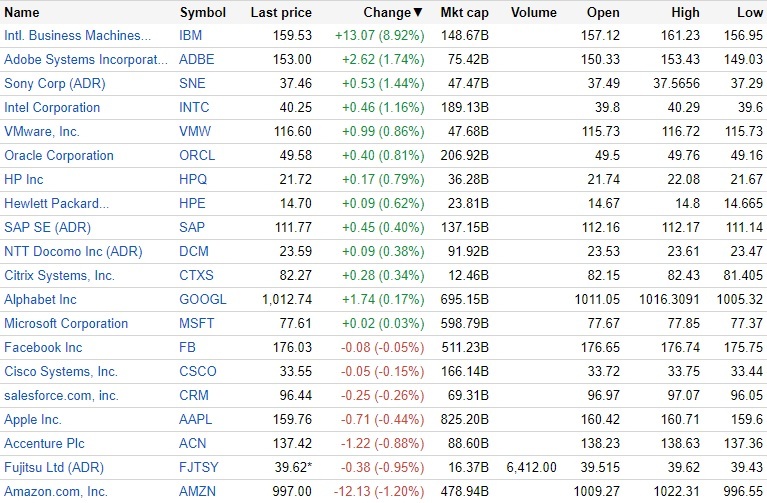Open Sony Corp (ADR) stock page
This screenshot has width=767, height=503.
pyautogui.click(x=54, y=83)
